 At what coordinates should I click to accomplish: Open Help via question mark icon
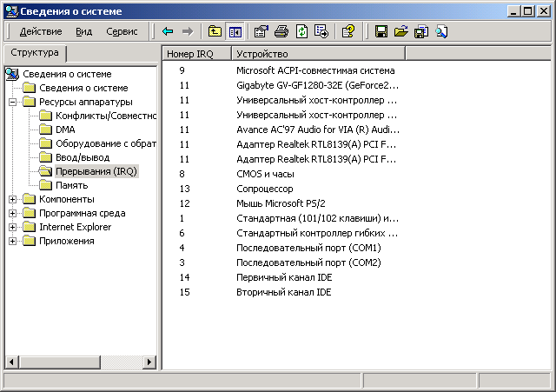[x=348, y=31]
